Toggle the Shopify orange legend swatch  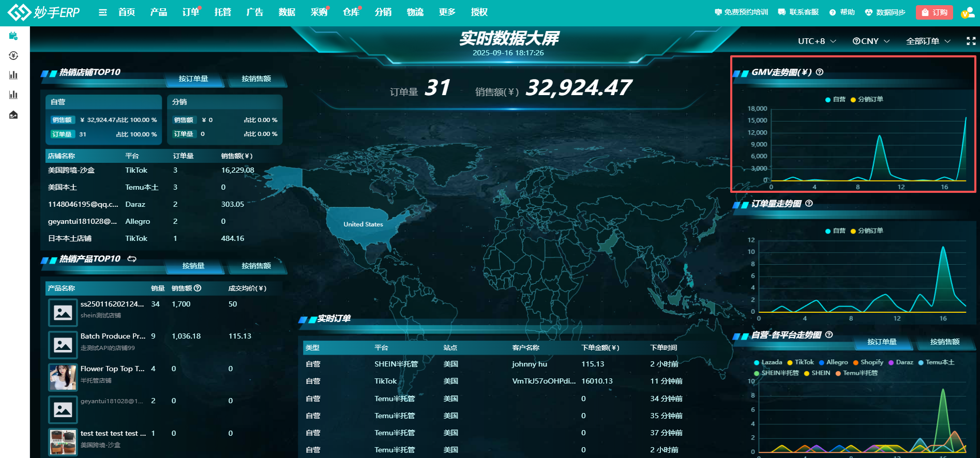(x=856, y=362)
